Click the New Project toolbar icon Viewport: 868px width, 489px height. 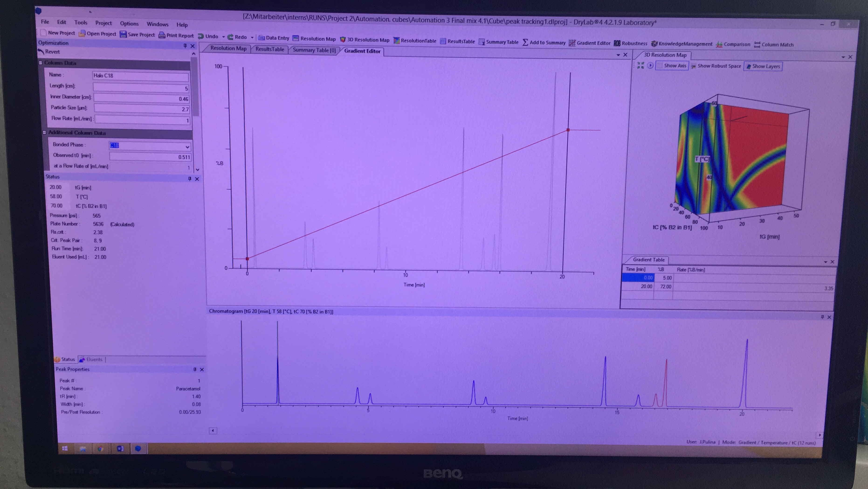[x=57, y=33]
